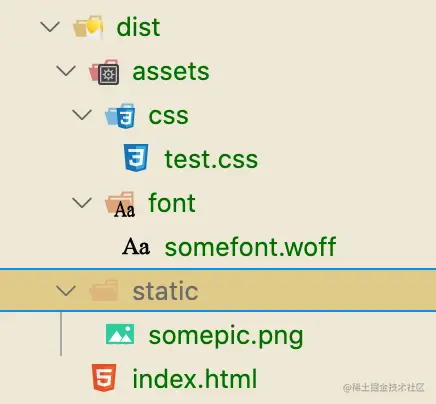Select the somepic.png file
Screen dimensions: 436x404
(226, 336)
